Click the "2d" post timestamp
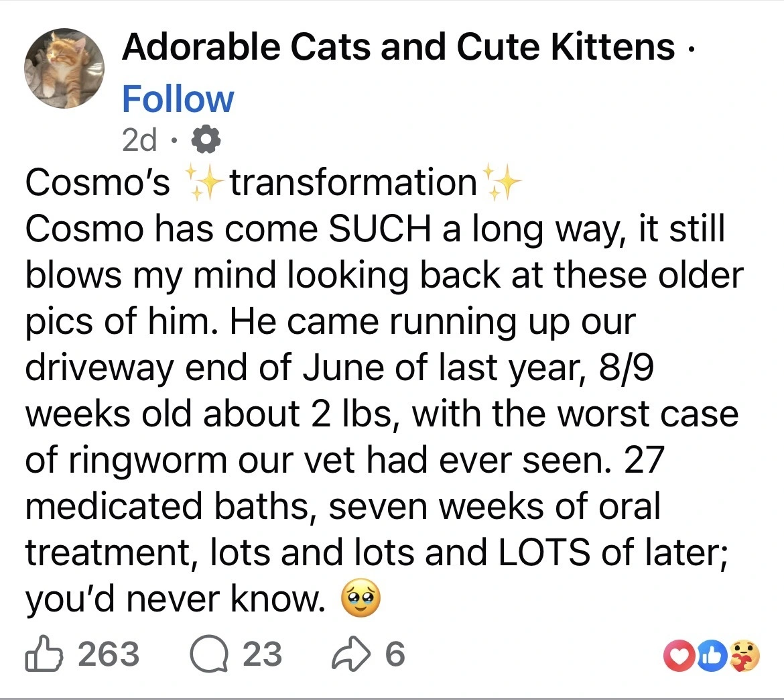 pyautogui.click(x=139, y=139)
